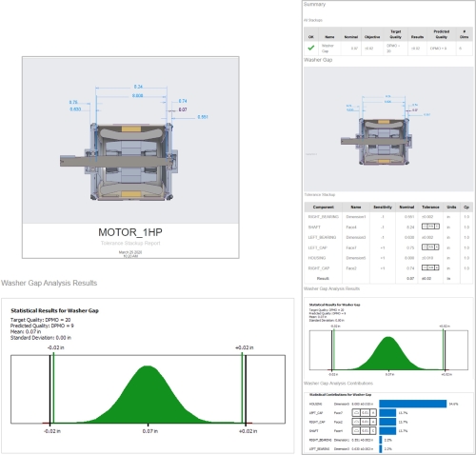Click 'Statistical Results for Washer Gap' large chart title
Viewport: 476px width, 455px height.
pyautogui.click(x=54, y=310)
